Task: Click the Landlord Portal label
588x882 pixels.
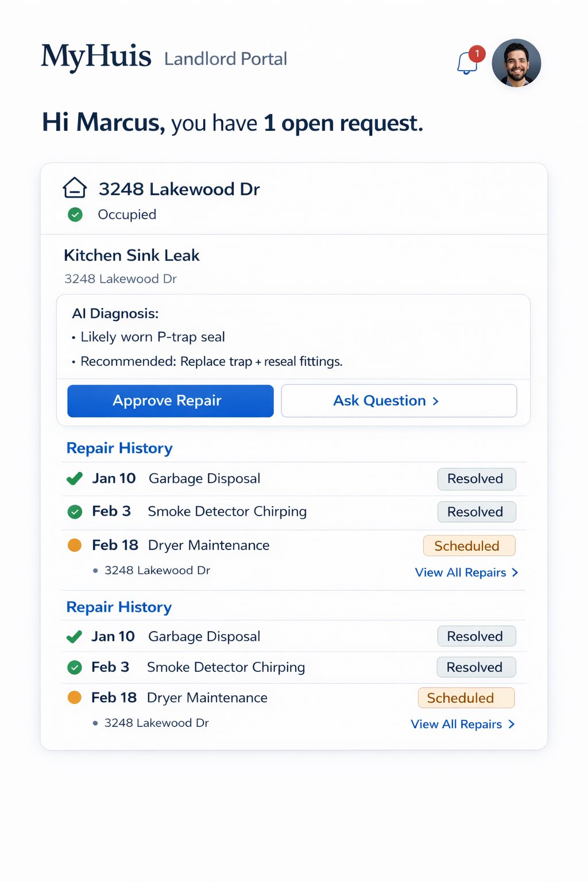Action: coord(225,59)
